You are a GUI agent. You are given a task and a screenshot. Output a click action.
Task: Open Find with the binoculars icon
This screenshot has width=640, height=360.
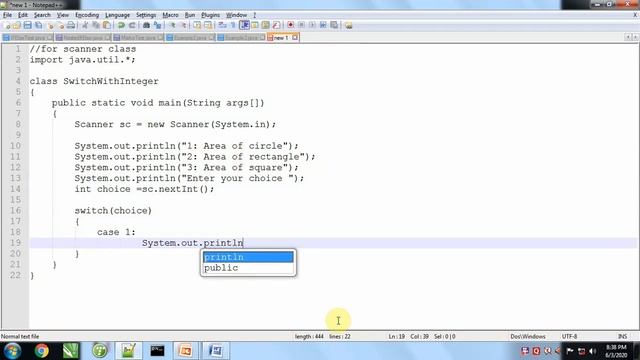[x=146, y=25]
